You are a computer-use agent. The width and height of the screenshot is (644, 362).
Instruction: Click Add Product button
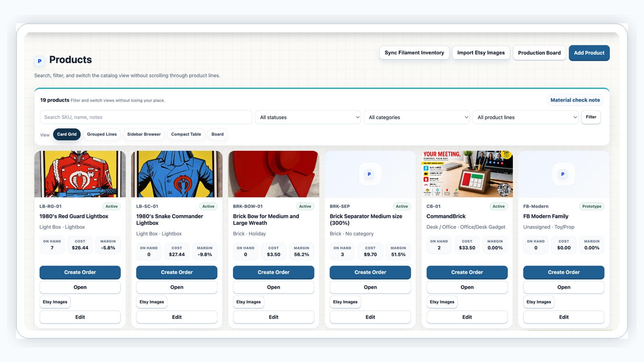[x=589, y=53]
